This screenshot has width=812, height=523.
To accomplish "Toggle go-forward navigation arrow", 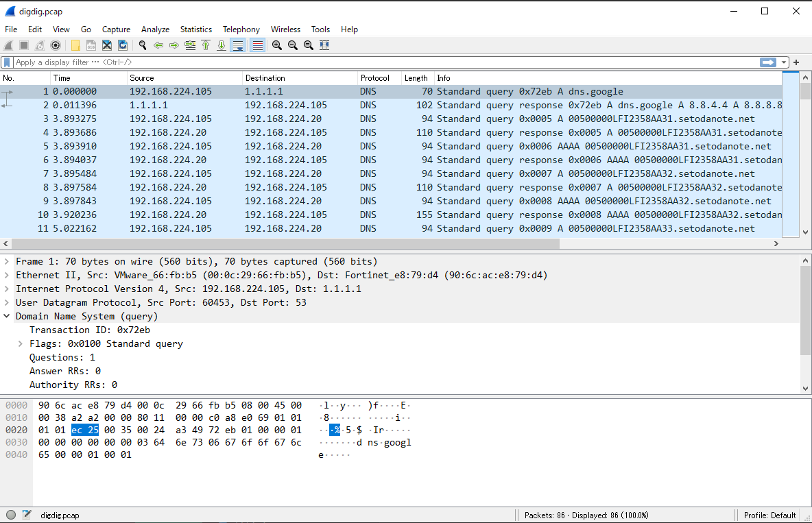I will [x=173, y=45].
